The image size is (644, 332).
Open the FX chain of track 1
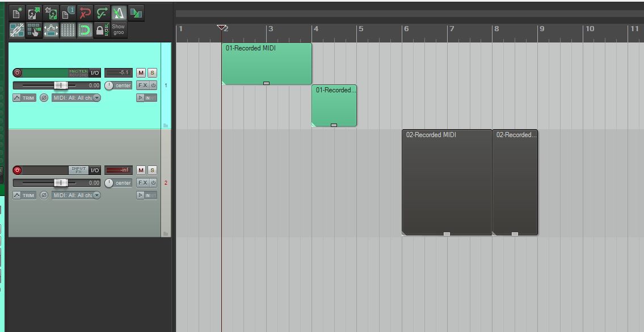coord(142,85)
